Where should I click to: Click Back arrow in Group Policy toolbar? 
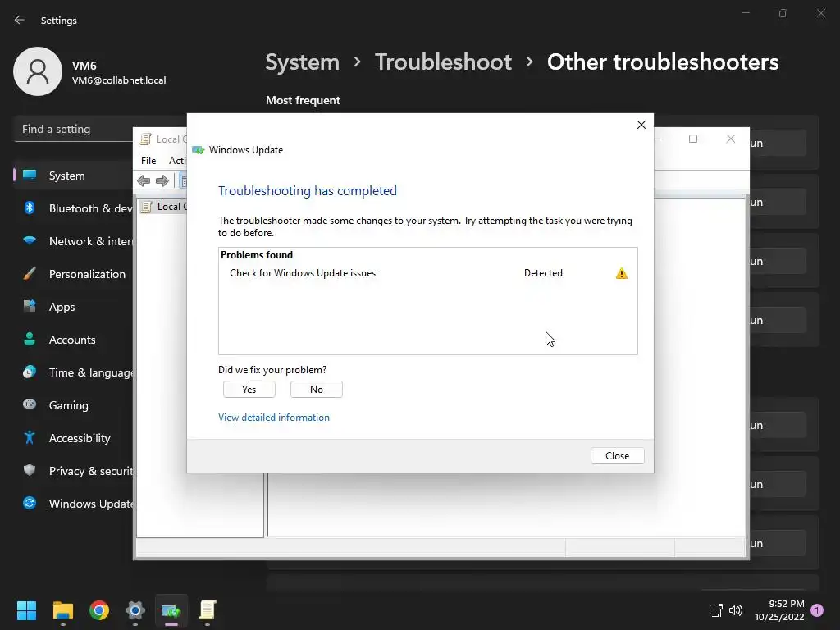[144, 181]
